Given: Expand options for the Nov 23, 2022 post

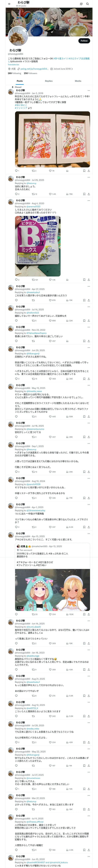Looking at the screenshot, I should click(89, 327).
